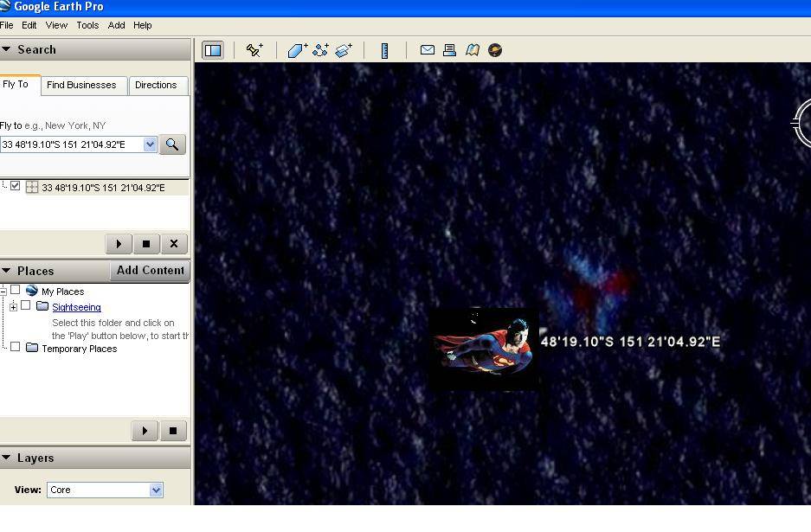Select the Add Path tool

pyautogui.click(x=320, y=50)
